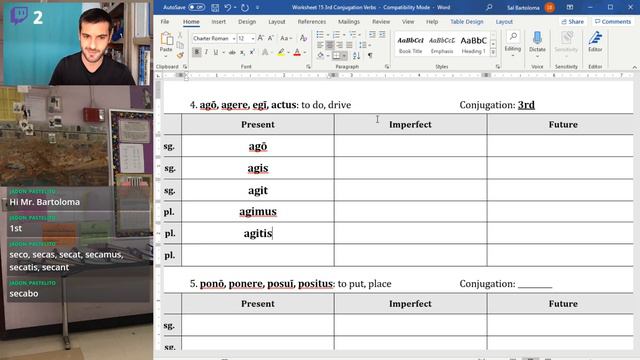Collapse the ribbon with chevron
640x360 pixels.
[x=634, y=67]
